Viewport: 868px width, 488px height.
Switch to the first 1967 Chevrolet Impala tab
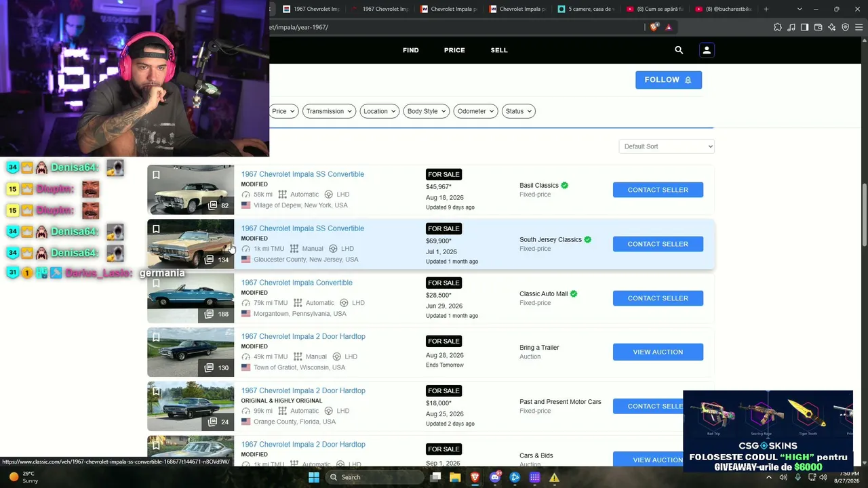(x=311, y=9)
